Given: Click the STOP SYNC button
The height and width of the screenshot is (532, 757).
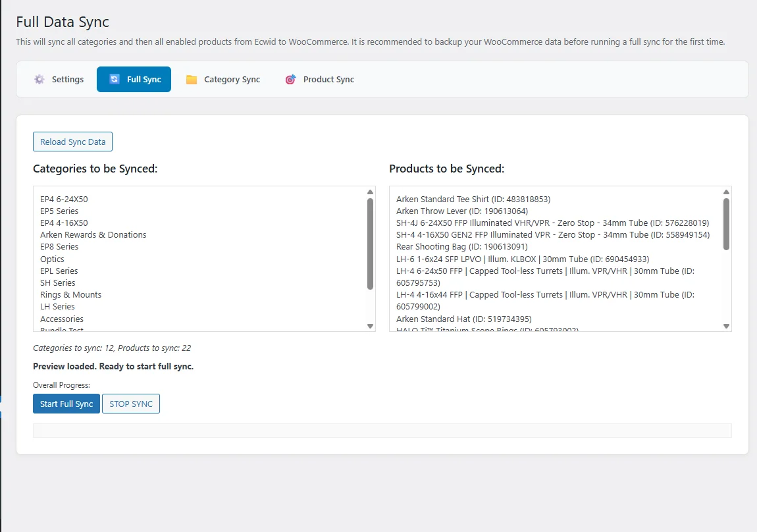Looking at the screenshot, I should click(131, 404).
